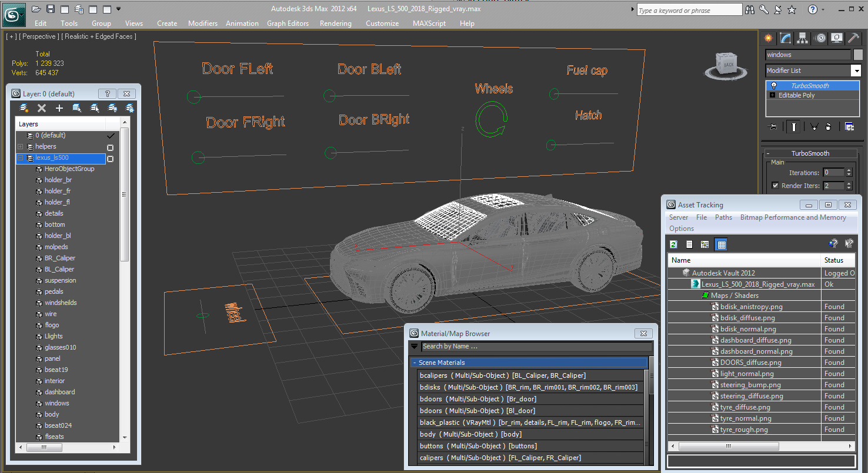Select the windows object in Layer list
This screenshot has width=868, height=473.
tap(56, 403)
